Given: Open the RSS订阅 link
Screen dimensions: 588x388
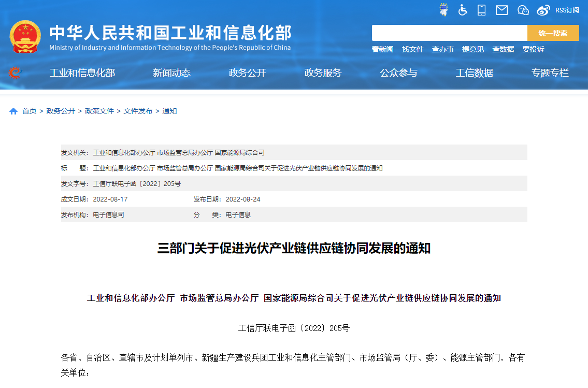Looking at the screenshot, I should pyautogui.click(x=566, y=9).
